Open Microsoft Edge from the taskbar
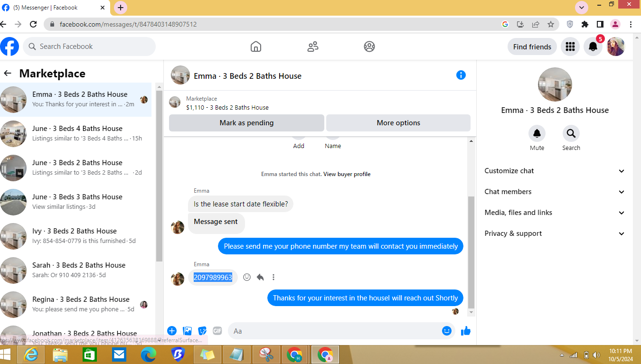Screen dimensions: 641x364 pos(149,355)
